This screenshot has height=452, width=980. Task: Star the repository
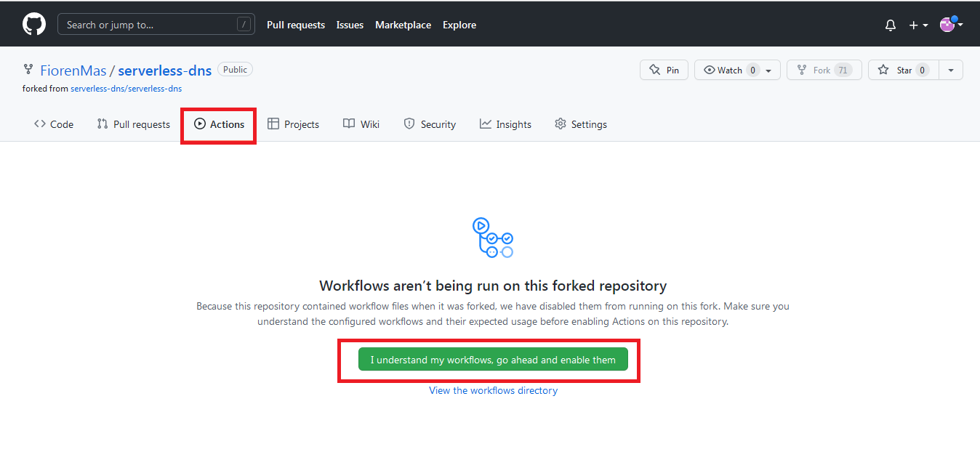tap(904, 70)
